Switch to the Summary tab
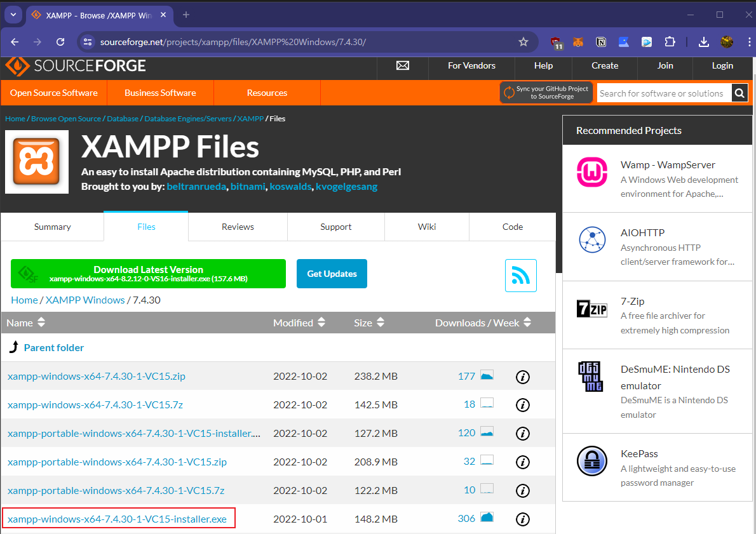Image resolution: width=756 pixels, height=534 pixels. [53, 227]
